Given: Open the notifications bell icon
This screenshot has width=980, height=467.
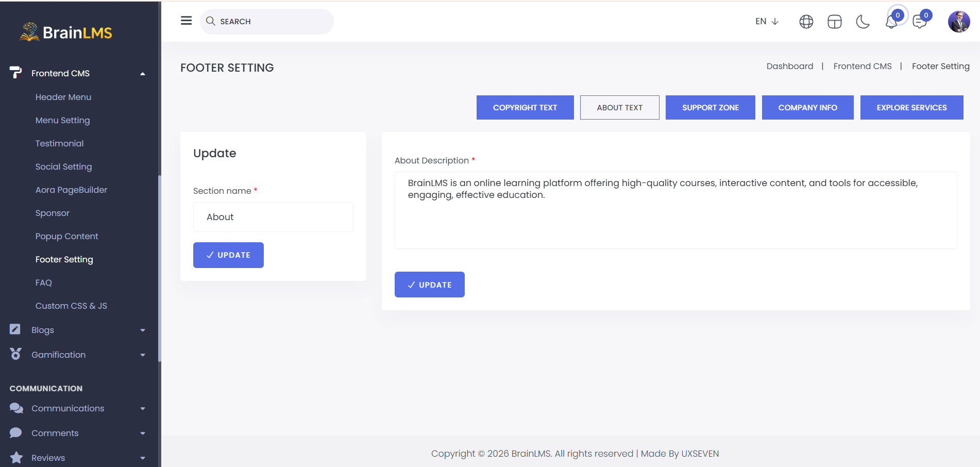Looking at the screenshot, I should [891, 22].
